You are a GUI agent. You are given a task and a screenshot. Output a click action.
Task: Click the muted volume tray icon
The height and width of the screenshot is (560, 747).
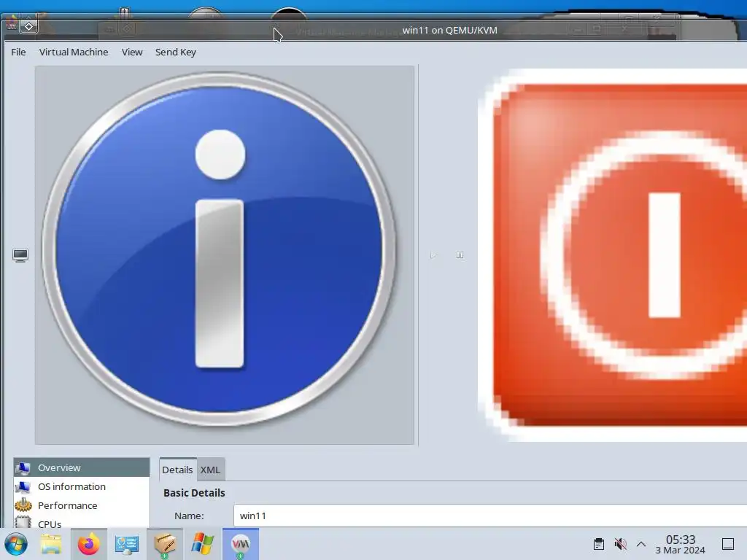tap(620, 544)
